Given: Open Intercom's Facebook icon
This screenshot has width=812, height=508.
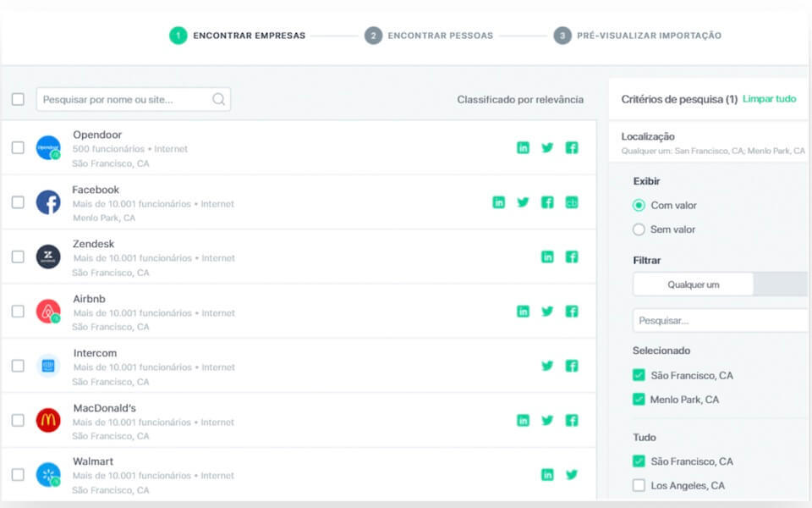Looking at the screenshot, I should (x=572, y=366).
